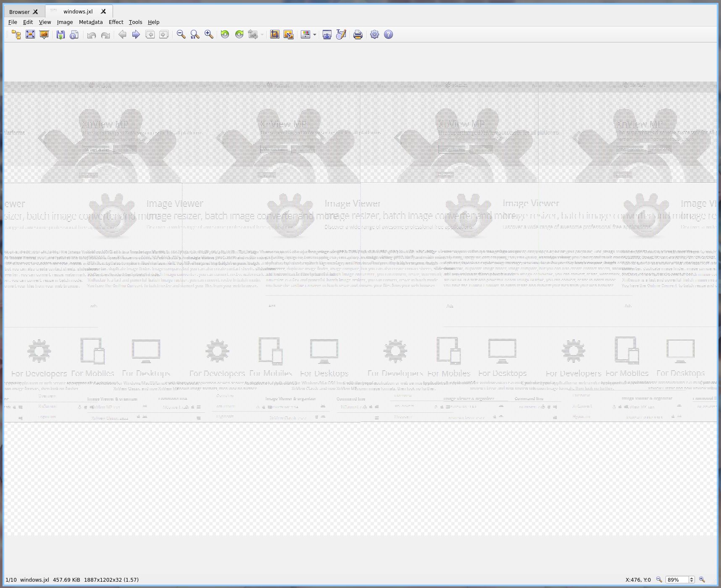The width and height of the screenshot is (721, 588).
Task: Open the Metadata menu
Action: pyautogui.click(x=91, y=22)
